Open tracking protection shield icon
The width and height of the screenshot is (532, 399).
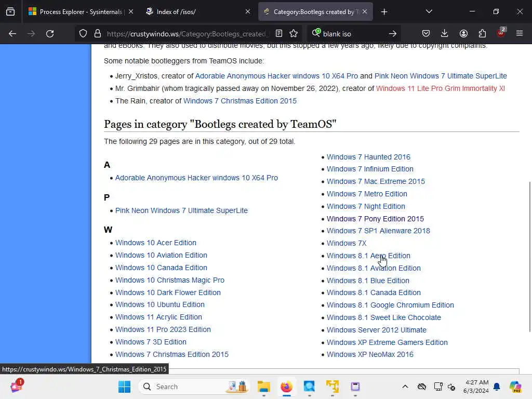[83, 34]
